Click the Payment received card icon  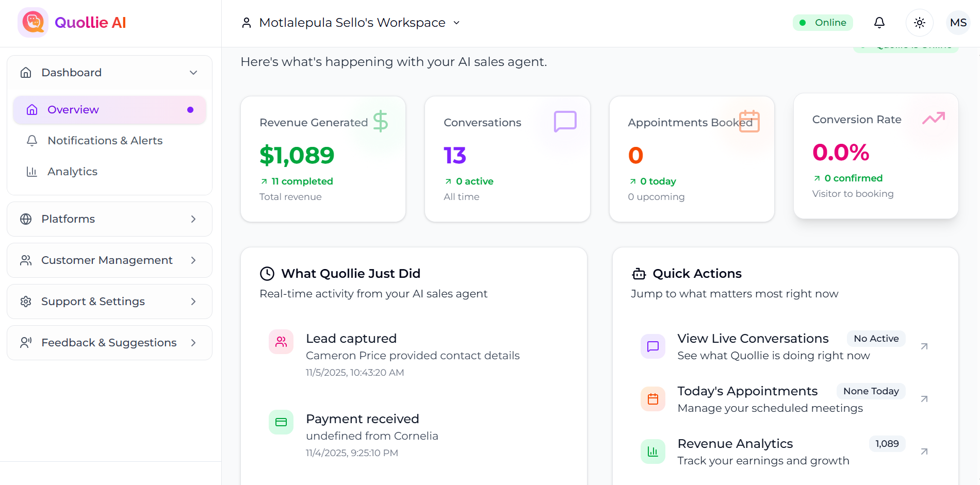[x=281, y=422]
